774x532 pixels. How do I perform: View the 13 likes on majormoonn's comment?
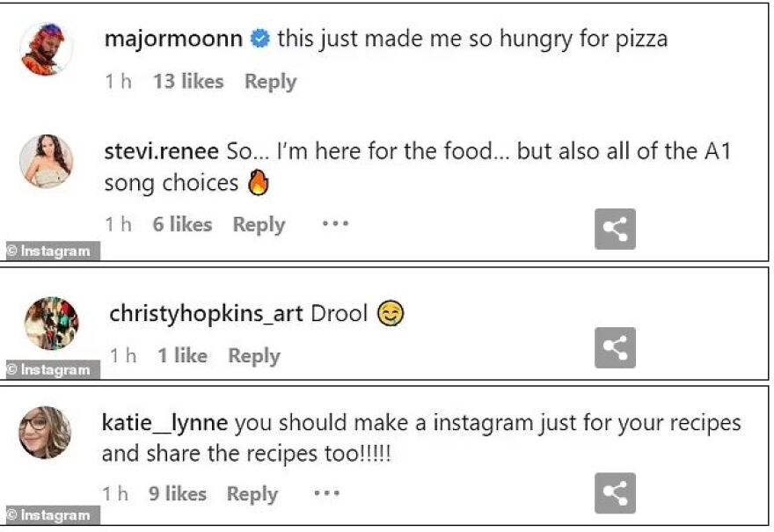(188, 82)
